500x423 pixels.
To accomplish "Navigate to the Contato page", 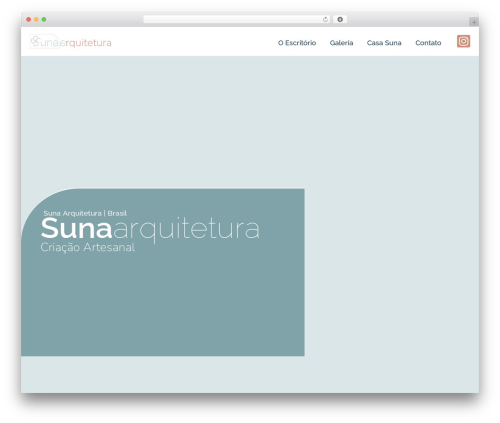I will (x=428, y=43).
